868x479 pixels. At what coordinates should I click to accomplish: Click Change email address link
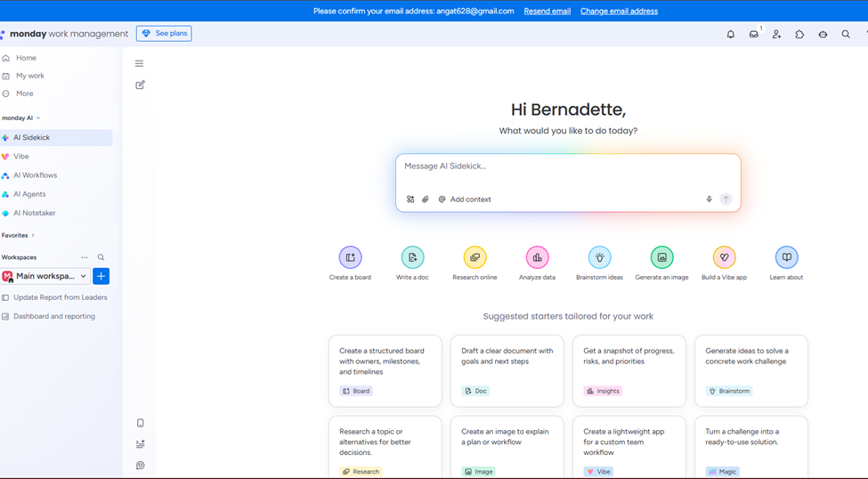(x=619, y=11)
